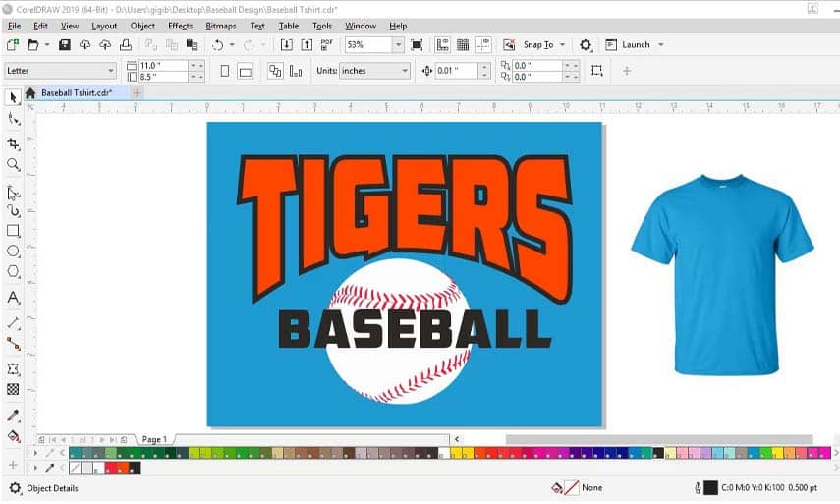Select the Color Eyedropper tool
840x504 pixels.
tap(14, 416)
